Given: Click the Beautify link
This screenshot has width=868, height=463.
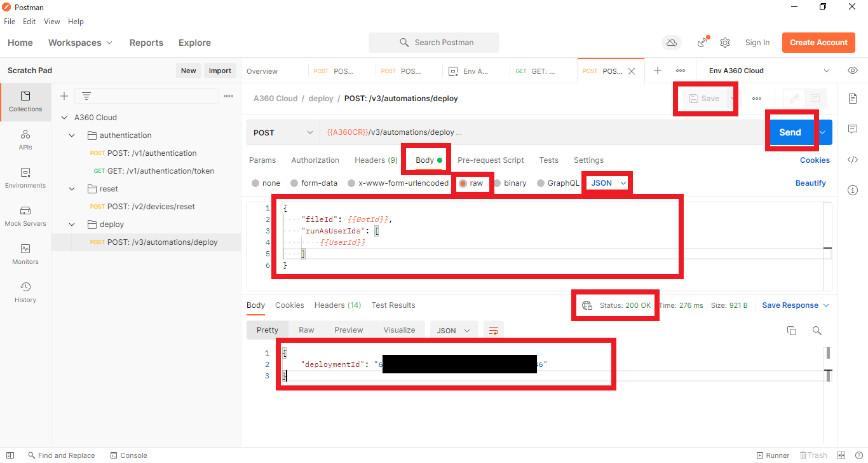Looking at the screenshot, I should (811, 183).
